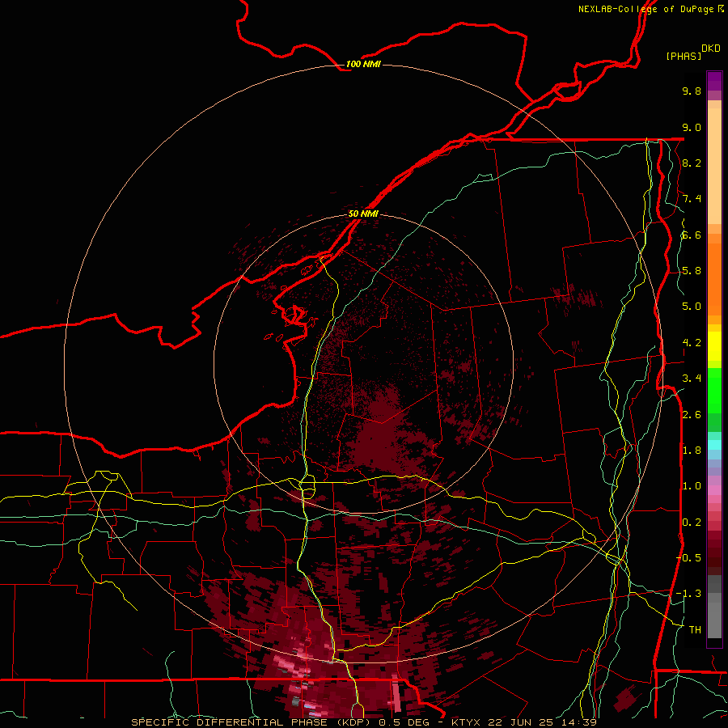Click the 50 NMI range ring label
Image resolution: width=728 pixels, height=728 pixels.
coord(363,214)
